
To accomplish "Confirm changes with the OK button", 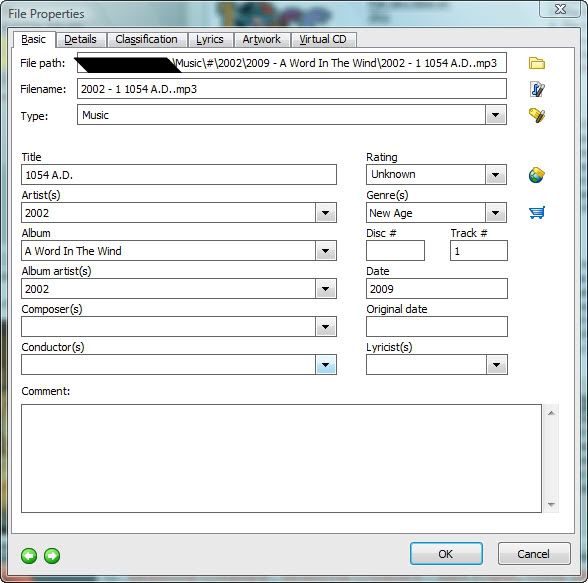I will [446, 554].
